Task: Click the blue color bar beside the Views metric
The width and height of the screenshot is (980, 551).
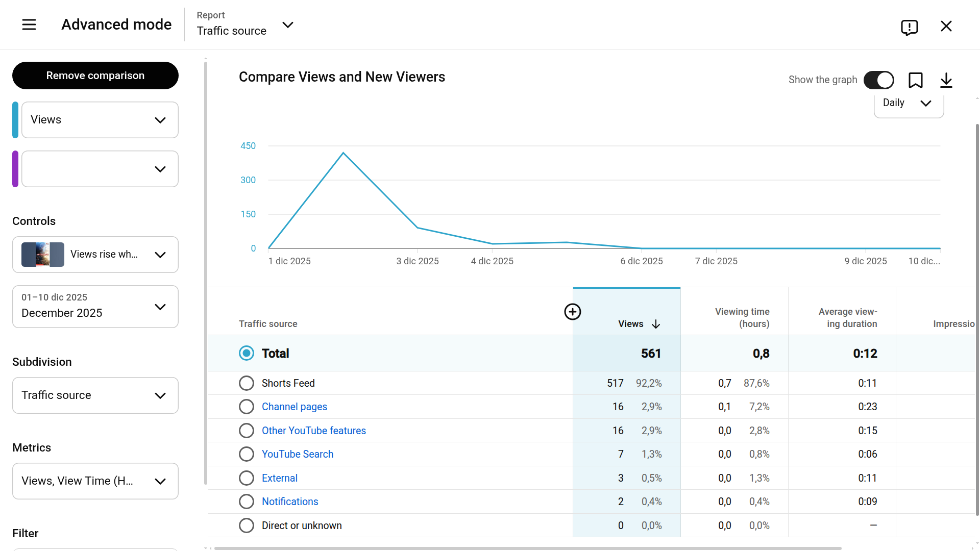Action: coord(15,120)
